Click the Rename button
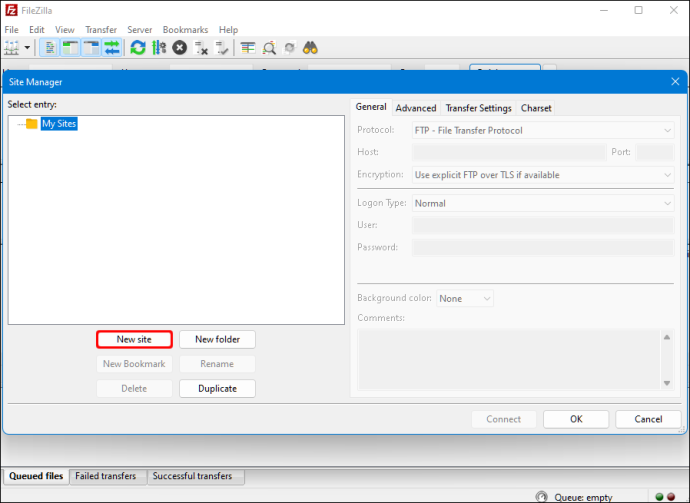This screenshot has width=690, height=503. point(217,364)
